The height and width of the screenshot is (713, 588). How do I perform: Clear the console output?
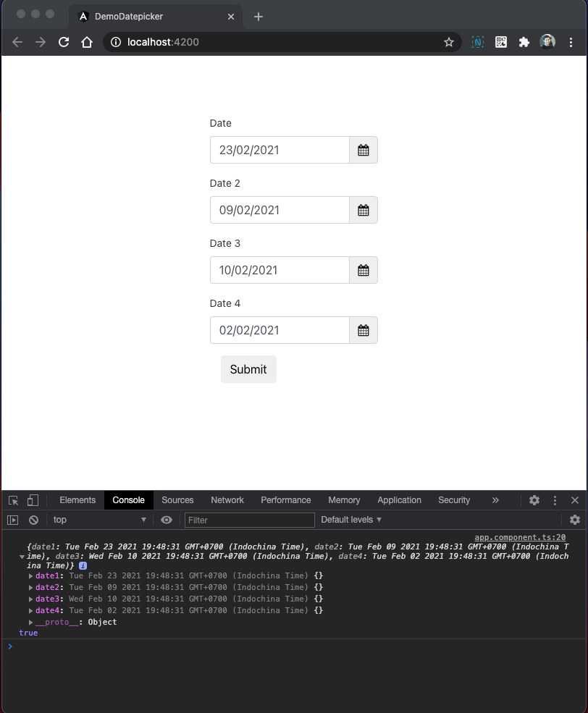(33, 520)
